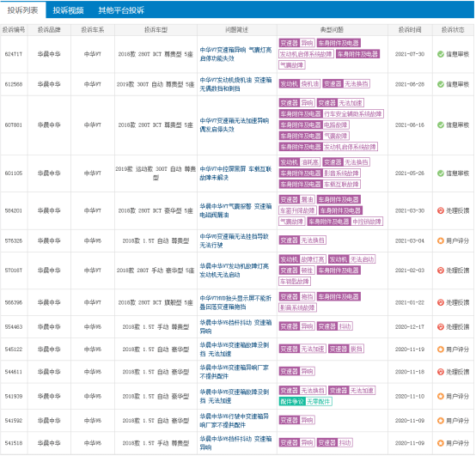The height and width of the screenshot is (456, 476).
Task: Select the date 2020-12-17 cell
Action: pyautogui.click(x=410, y=326)
